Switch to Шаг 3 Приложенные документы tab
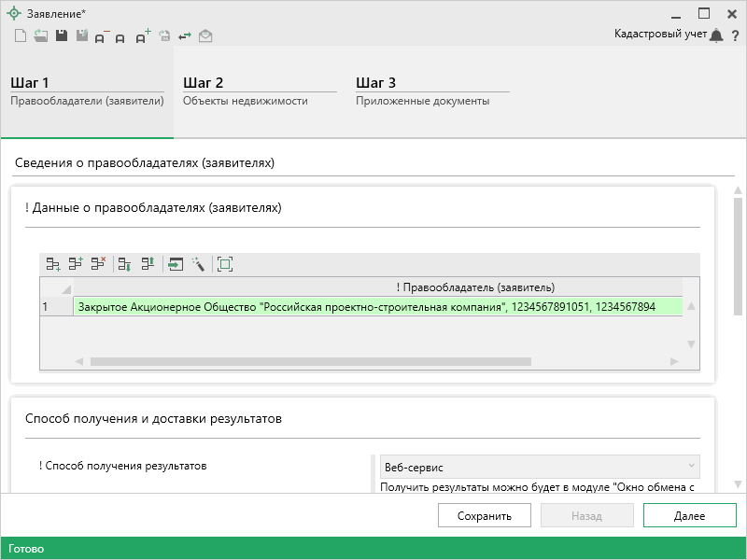This screenshot has height=560, width=747. 431,91
